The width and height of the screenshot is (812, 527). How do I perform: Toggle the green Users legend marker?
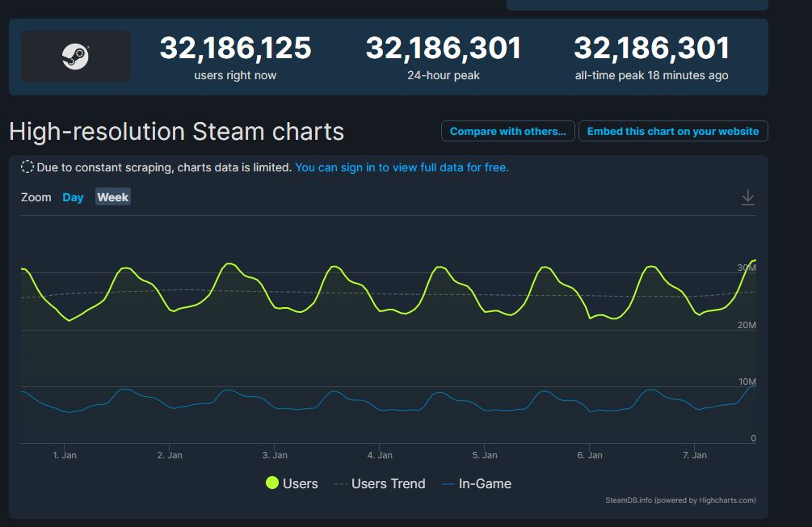coord(271,483)
